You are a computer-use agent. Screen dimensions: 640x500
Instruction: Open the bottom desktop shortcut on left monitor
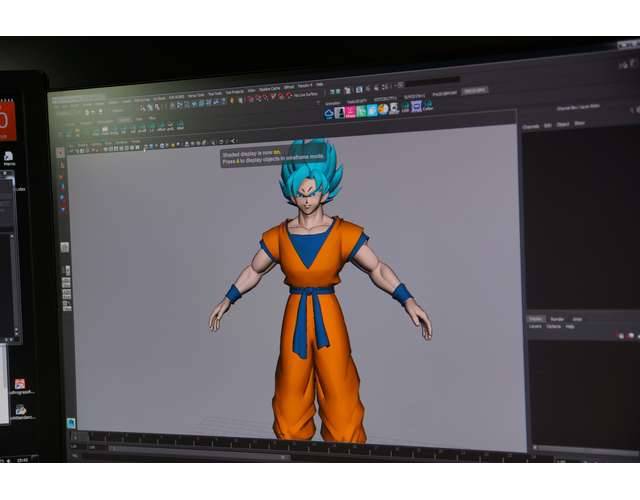tap(21, 412)
